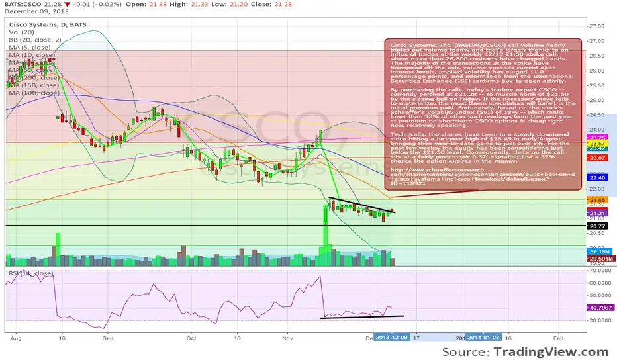Click the blue 22.40 price tag
The width and height of the screenshot is (617, 364).
598,177
